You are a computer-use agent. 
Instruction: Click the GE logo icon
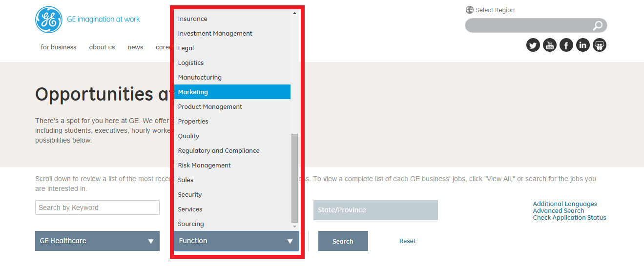pyautogui.click(x=49, y=20)
